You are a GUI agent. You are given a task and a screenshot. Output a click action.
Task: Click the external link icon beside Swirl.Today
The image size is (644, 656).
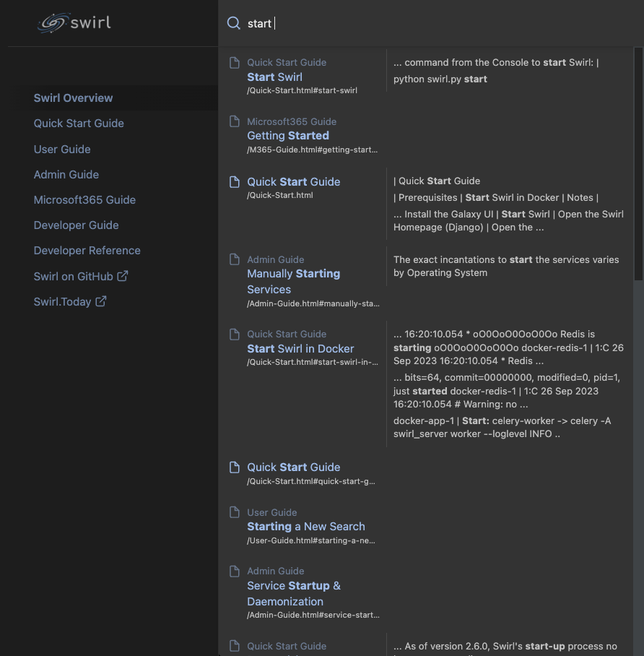[101, 301]
